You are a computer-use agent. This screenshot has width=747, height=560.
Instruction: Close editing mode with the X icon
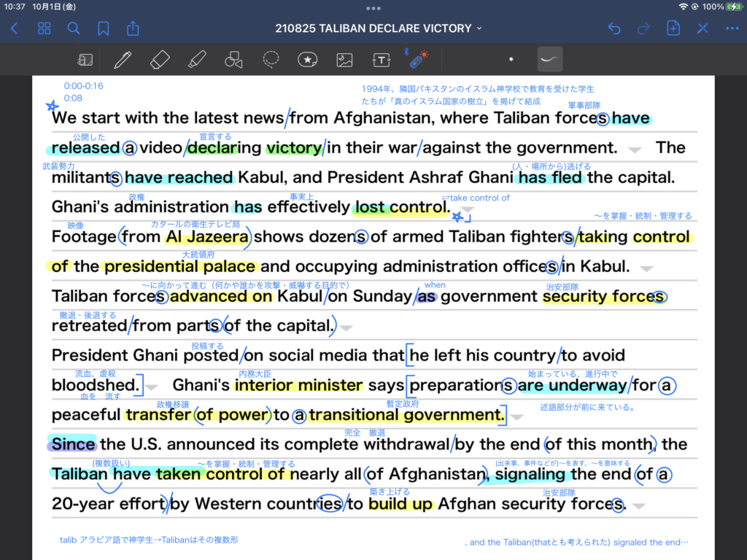coord(703,28)
